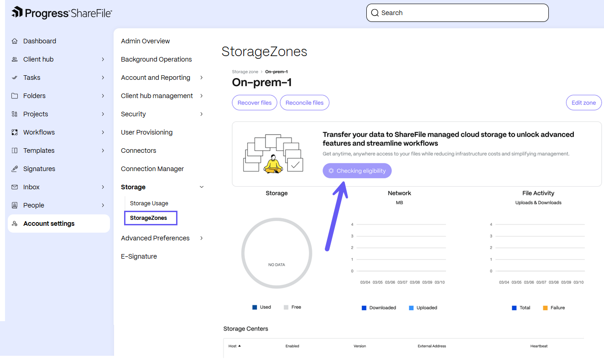The height and width of the screenshot is (364, 604).
Task: Click the Storage zone breadcrumb link
Action: pyautogui.click(x=245, y=72)
